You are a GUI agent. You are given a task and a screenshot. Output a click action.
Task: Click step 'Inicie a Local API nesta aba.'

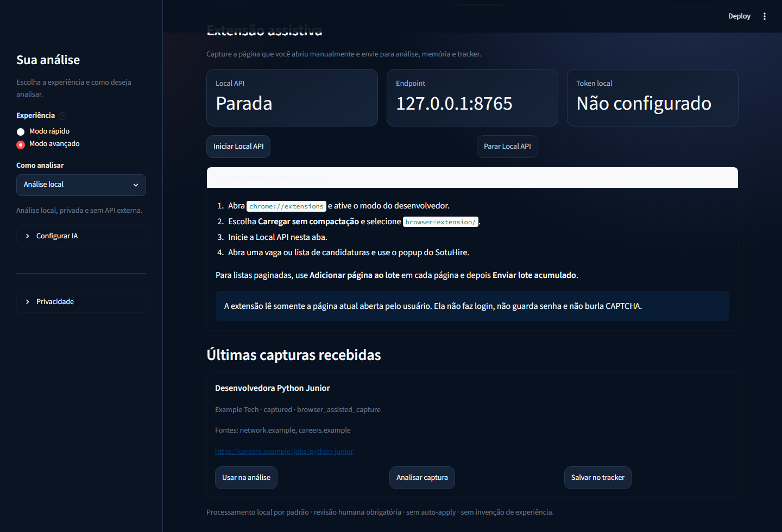(278, 237)
